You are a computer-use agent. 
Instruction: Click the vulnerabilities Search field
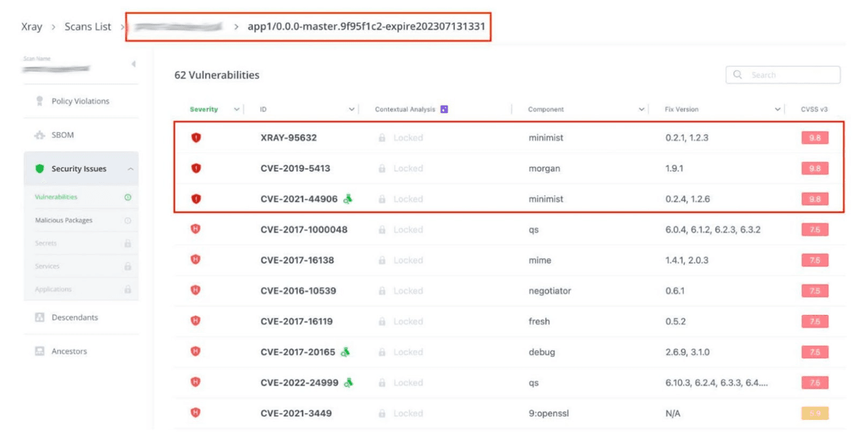(x=789, y=75)
